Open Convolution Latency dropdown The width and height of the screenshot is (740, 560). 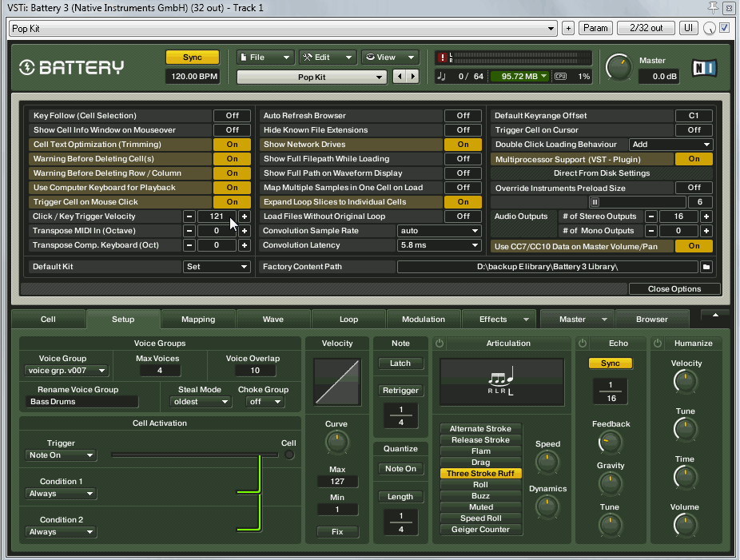coord(439,245)
